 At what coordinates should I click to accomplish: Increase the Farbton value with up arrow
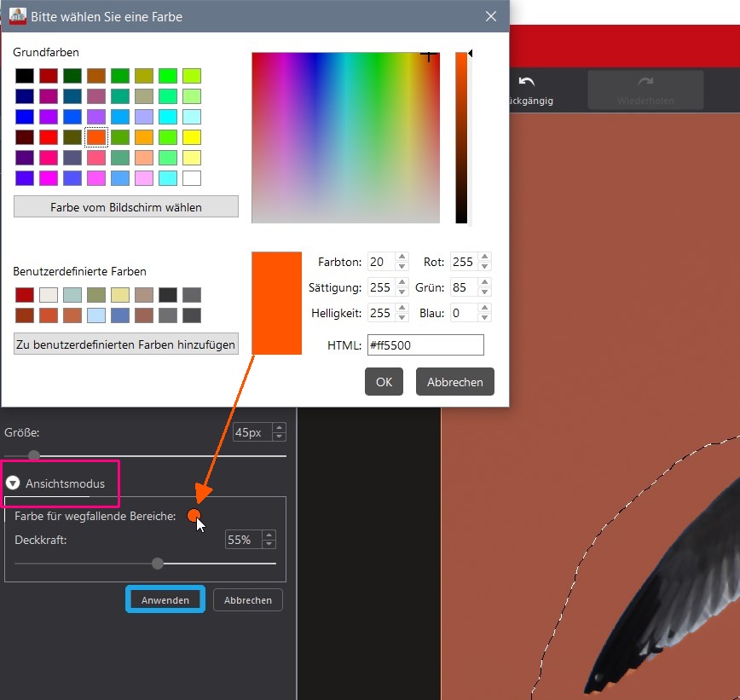[402, 257]
